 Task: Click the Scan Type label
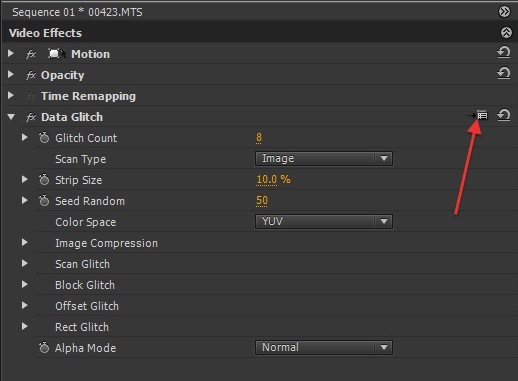pos(81,159)
